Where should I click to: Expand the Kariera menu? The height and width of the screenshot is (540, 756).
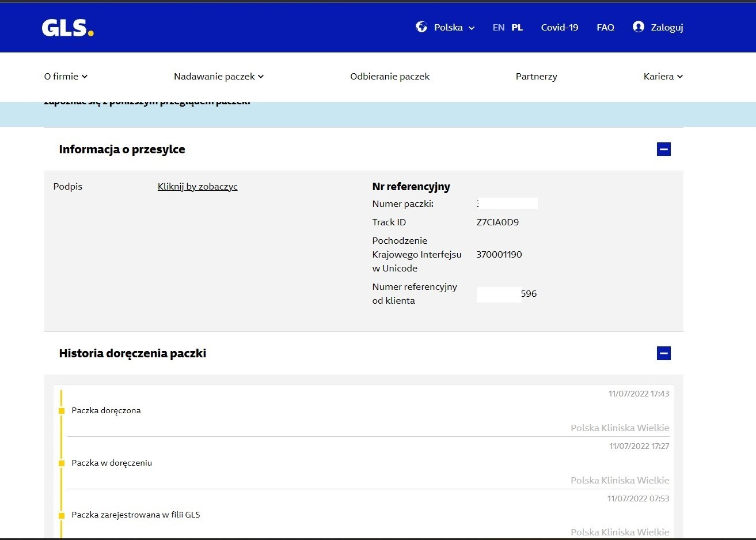click(663, 76)
